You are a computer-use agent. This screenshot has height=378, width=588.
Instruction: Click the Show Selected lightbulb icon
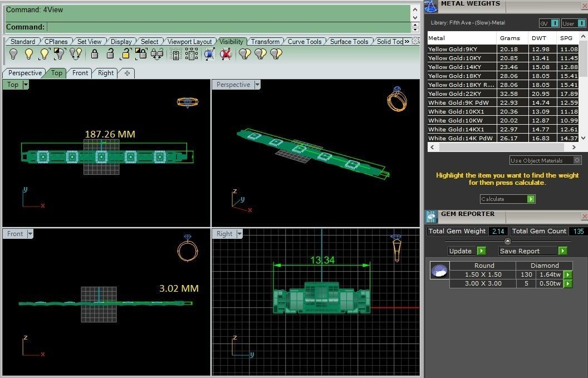[44, 54]
